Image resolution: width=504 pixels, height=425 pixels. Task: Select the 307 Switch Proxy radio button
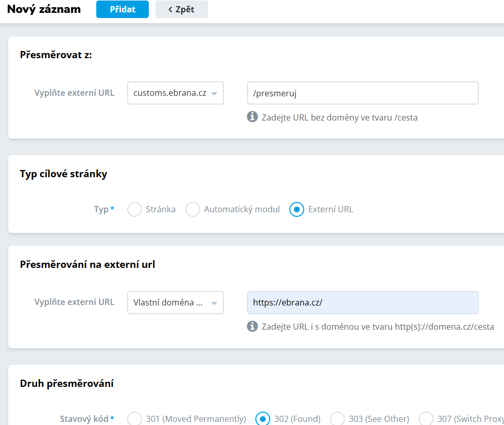tap(426, 419)
